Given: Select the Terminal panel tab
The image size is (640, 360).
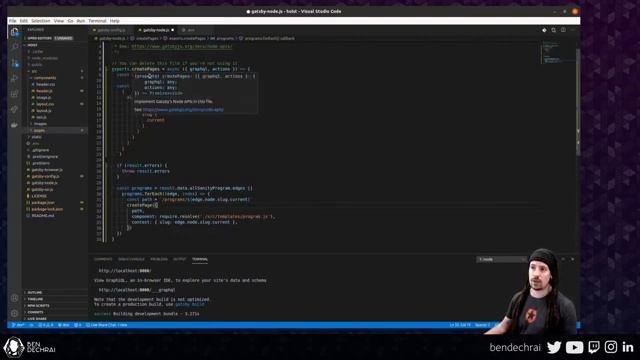Looking at the screenshot, I should [200, 259].
